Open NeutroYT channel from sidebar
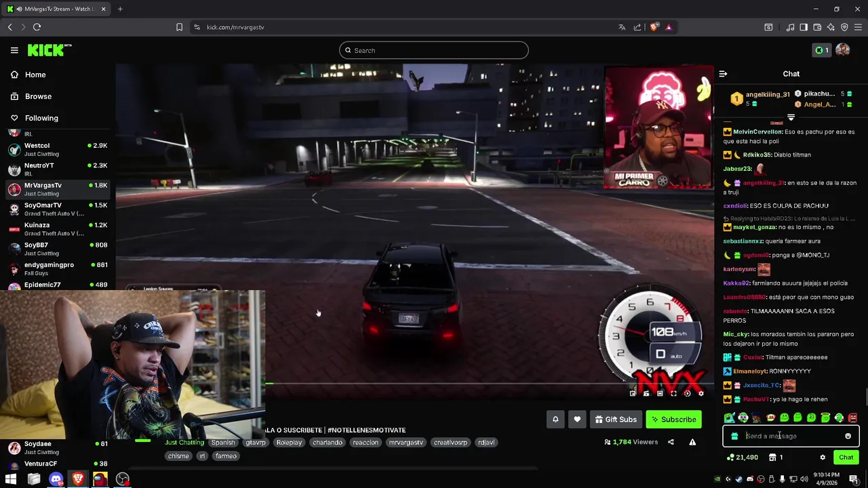The image size is (868, 488). 58,169
